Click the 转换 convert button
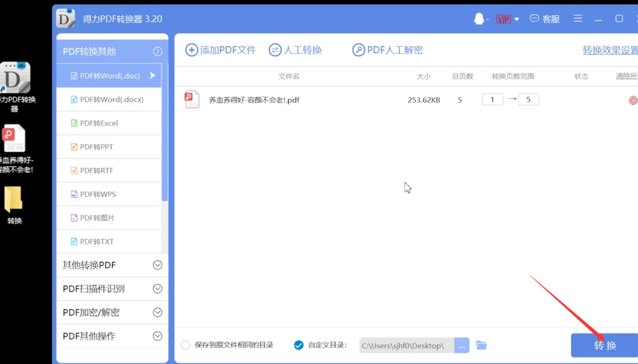This screenshot has height=364, width=638. (x=604, y=346)
